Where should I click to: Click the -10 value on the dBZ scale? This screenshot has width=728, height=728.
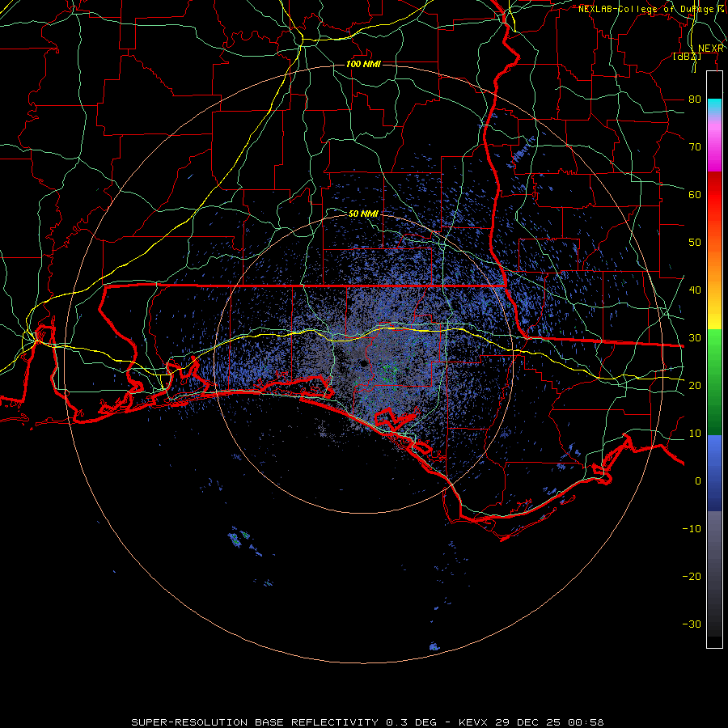[692, 529]
